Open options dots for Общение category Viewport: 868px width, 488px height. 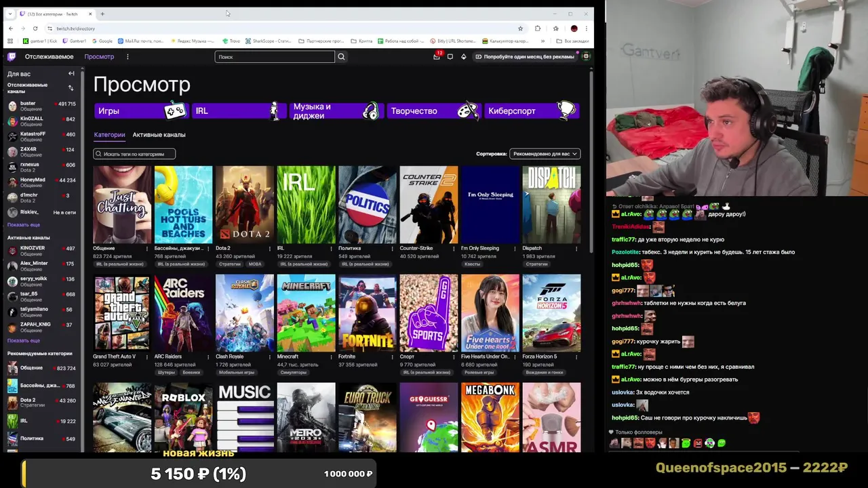click(x=146, y=249)
